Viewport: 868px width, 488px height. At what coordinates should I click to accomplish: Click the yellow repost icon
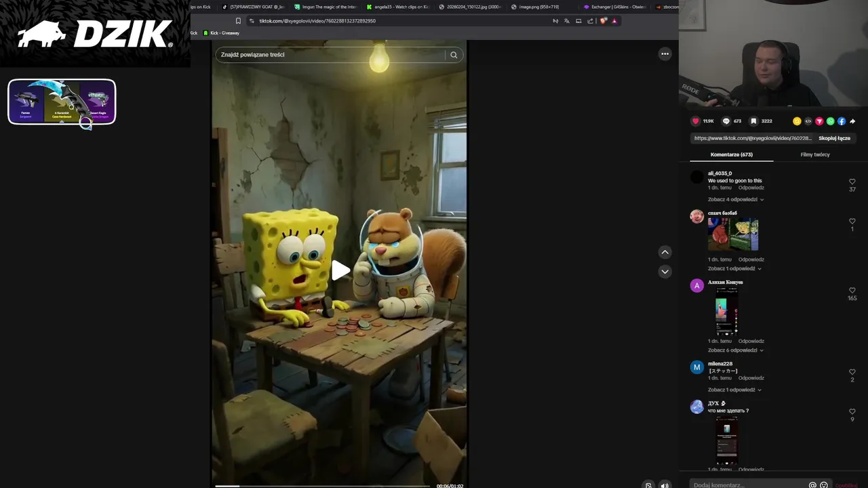[x=797, y=121]
